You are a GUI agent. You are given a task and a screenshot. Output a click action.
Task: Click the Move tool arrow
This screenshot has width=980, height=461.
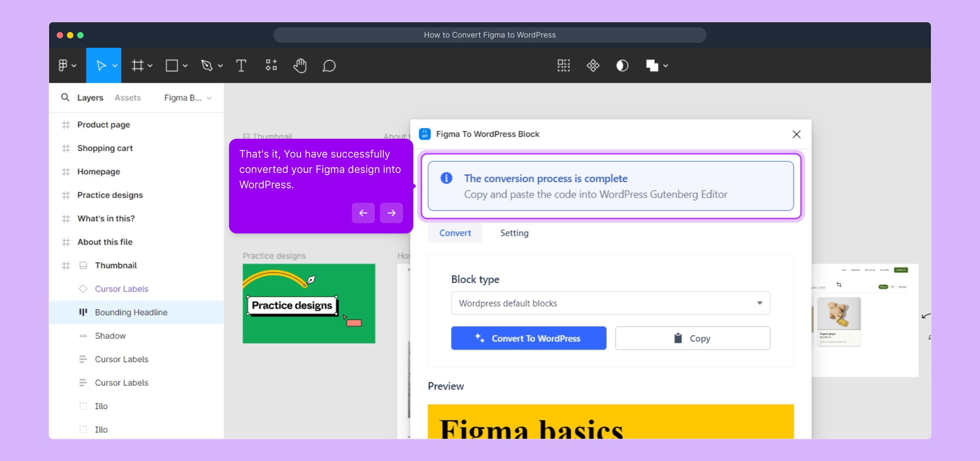[x=101, y=66]
